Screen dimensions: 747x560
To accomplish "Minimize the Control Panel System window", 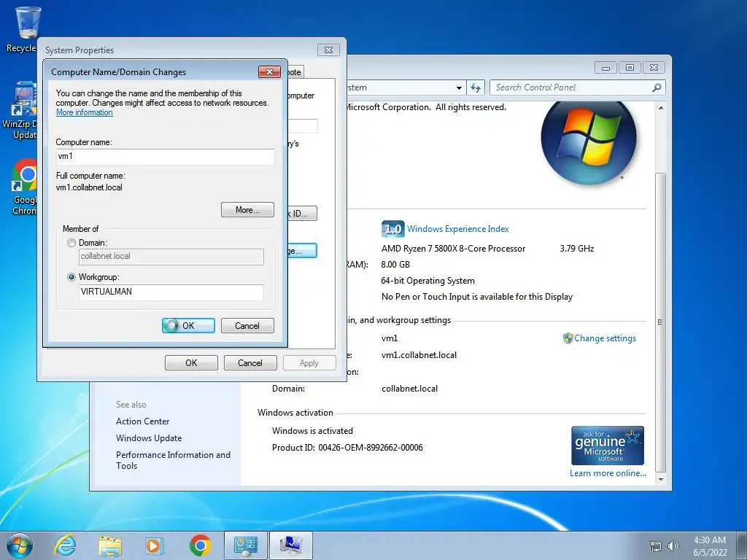I will click(x=605, y=68).
